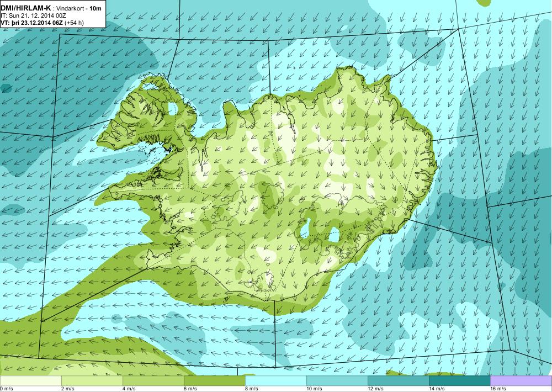
Task: Click the '6 m/s' legend label
Action: tap(190, 389)
